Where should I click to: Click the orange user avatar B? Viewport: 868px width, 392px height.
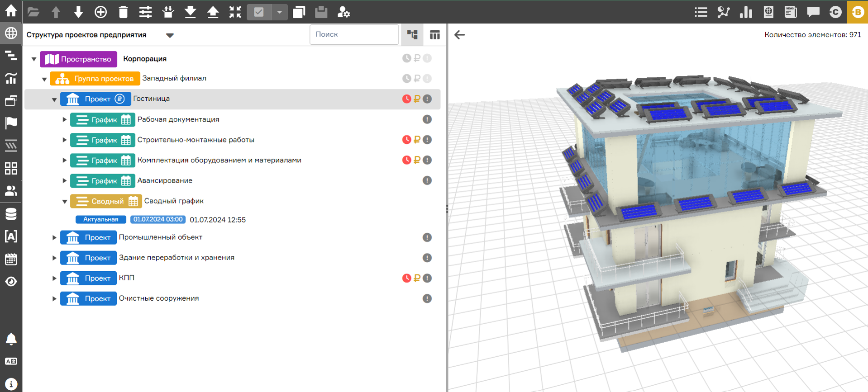(x=857, y=12)
